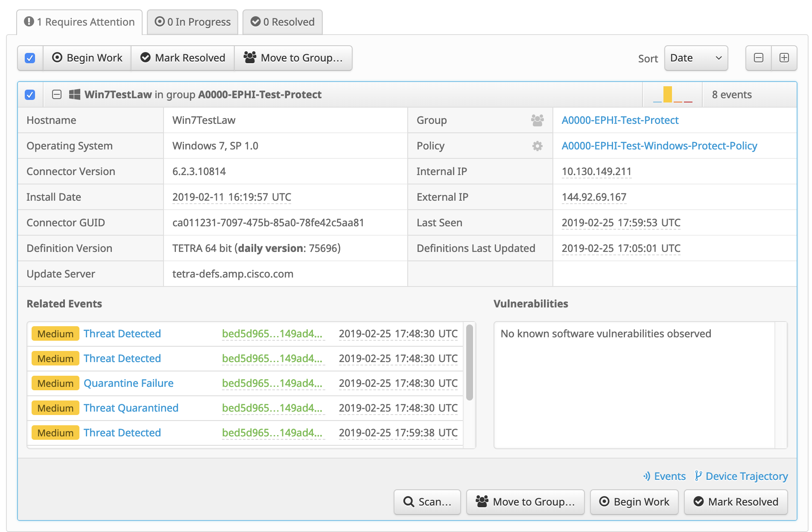Click the TETRA 64 bit definition version value
This screenshot has height=532, width=812.
pyautogui.click(x=257, y=248)
